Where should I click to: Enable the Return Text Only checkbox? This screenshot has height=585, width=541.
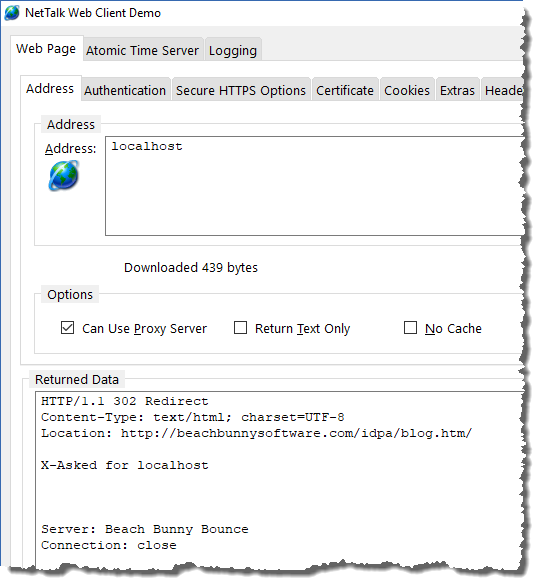point(240,328)
